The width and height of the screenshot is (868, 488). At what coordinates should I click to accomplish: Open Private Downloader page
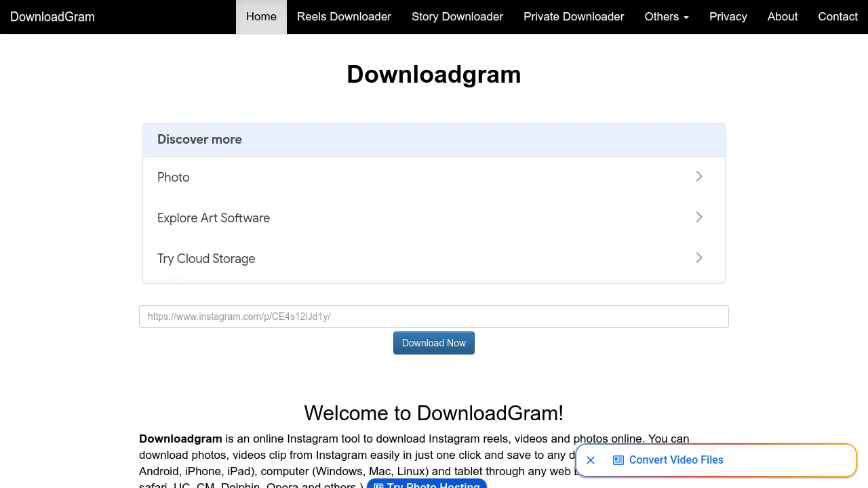pyautogui.click(x=574, y=17)
